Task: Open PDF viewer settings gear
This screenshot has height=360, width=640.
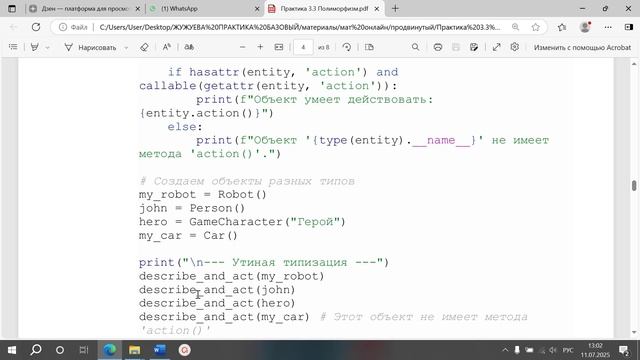Action: coord(515,47)
